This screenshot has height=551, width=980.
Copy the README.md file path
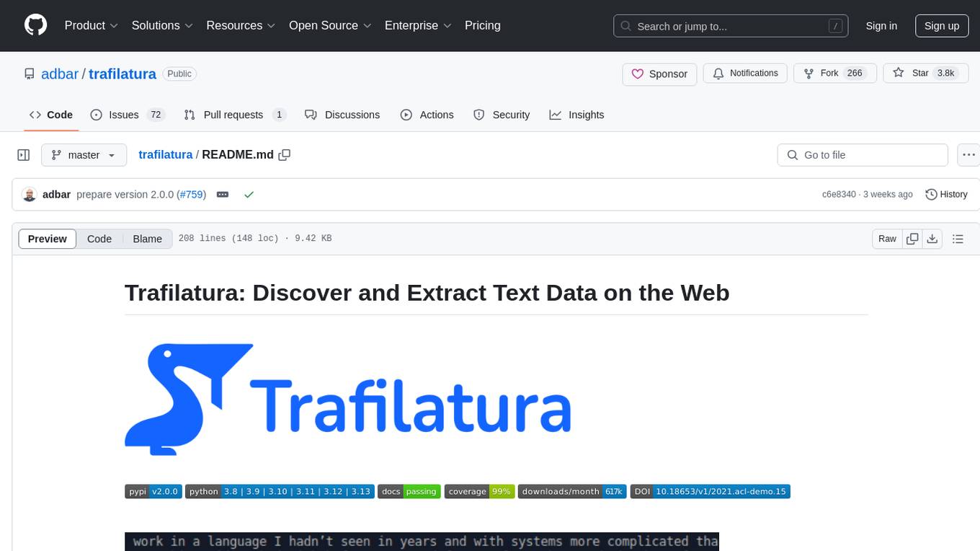click(285, 154)
